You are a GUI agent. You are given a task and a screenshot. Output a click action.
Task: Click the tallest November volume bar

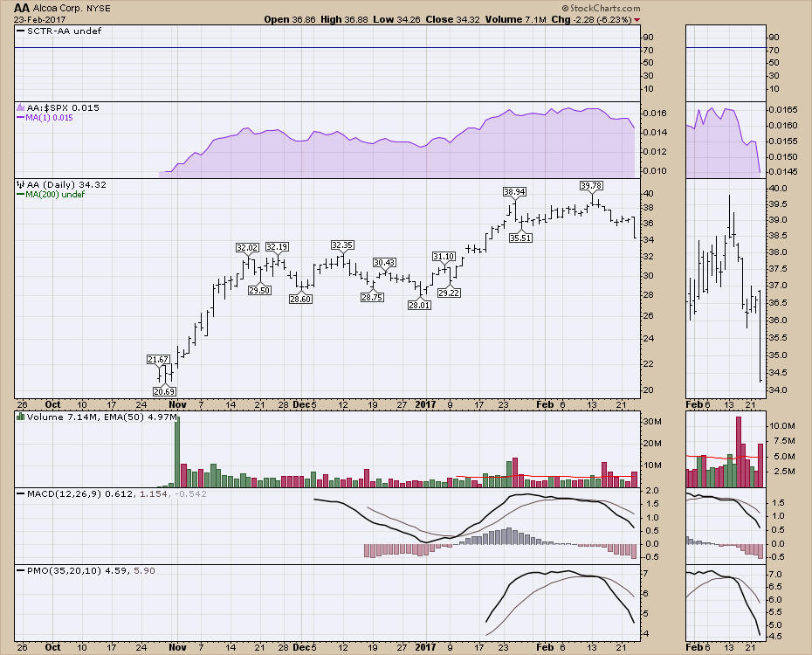pyautogui.click(x=177, y=451)
